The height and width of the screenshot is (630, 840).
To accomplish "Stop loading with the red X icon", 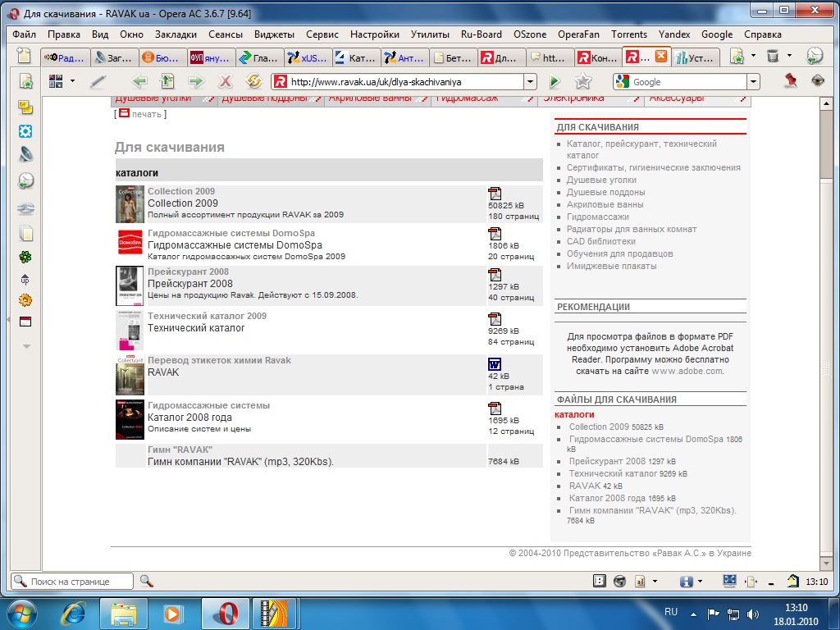I will 225,81.
